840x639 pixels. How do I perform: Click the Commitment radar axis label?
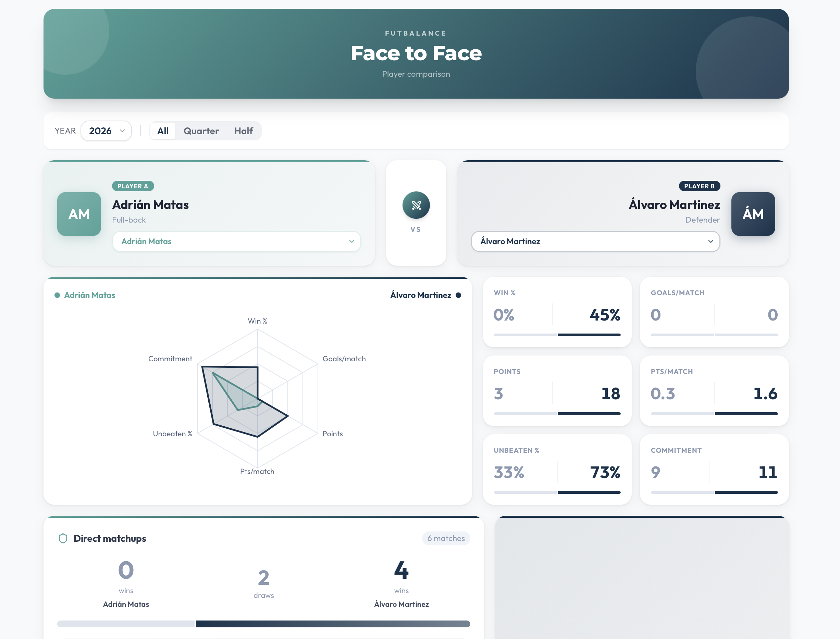click(170, 359)
